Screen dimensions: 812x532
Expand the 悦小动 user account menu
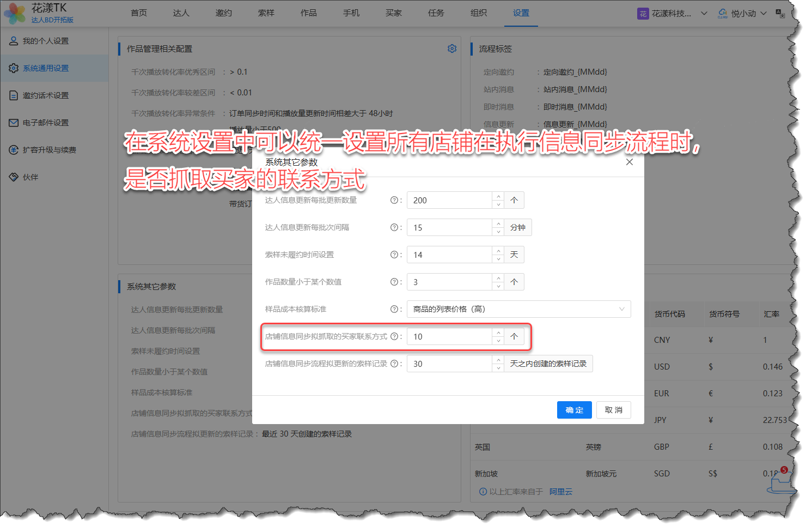pos(763,14)
